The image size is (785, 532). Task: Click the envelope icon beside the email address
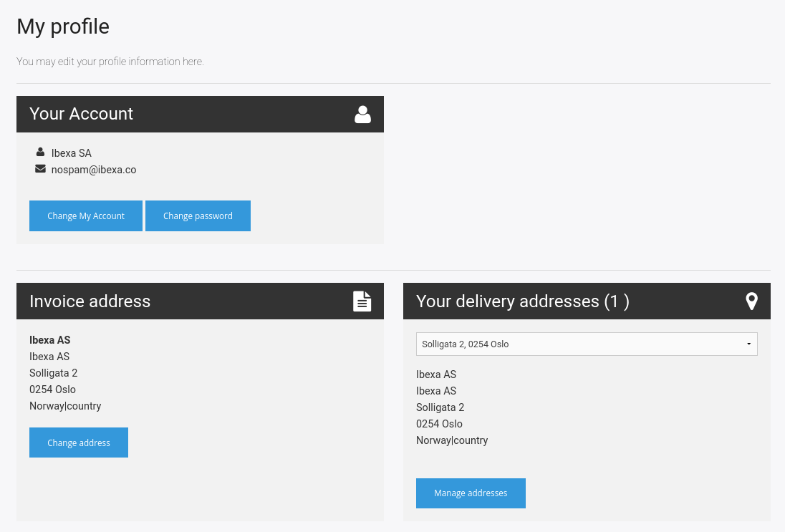(41, 169)
